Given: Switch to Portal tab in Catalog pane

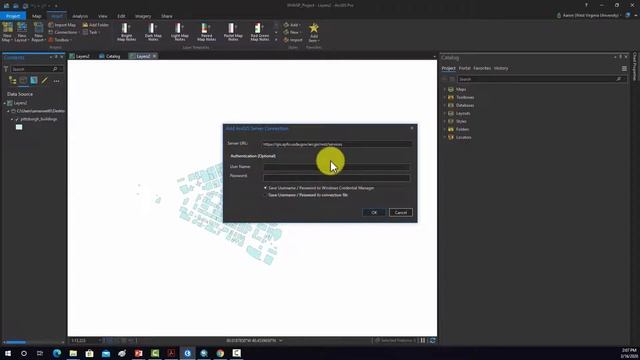Looking at the screenshot, I should click(464, 68).
